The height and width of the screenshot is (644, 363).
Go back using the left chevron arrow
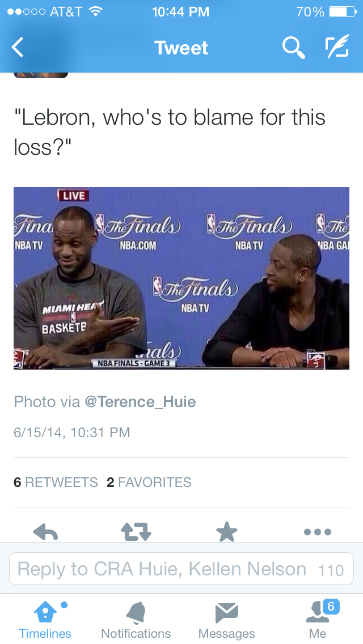pos(17,47)
